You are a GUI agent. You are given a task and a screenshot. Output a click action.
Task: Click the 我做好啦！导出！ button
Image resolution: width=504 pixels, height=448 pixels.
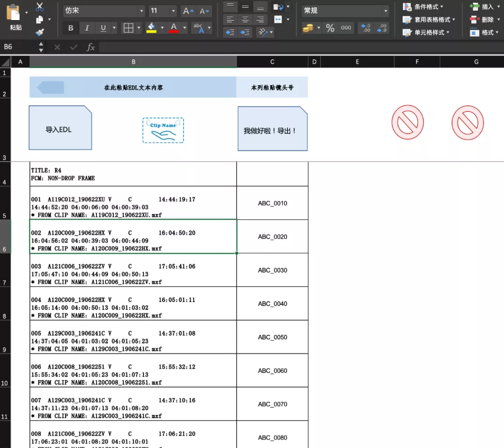273,129
